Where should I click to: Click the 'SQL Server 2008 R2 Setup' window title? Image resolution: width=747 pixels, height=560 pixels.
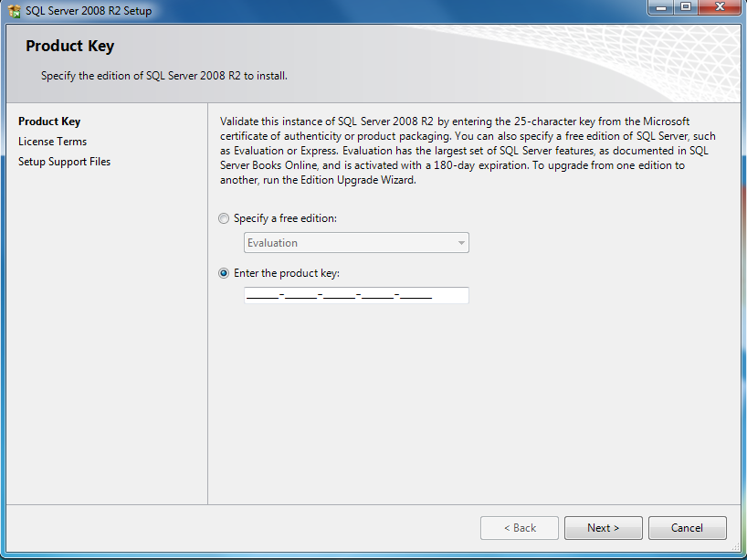point(89,10)
